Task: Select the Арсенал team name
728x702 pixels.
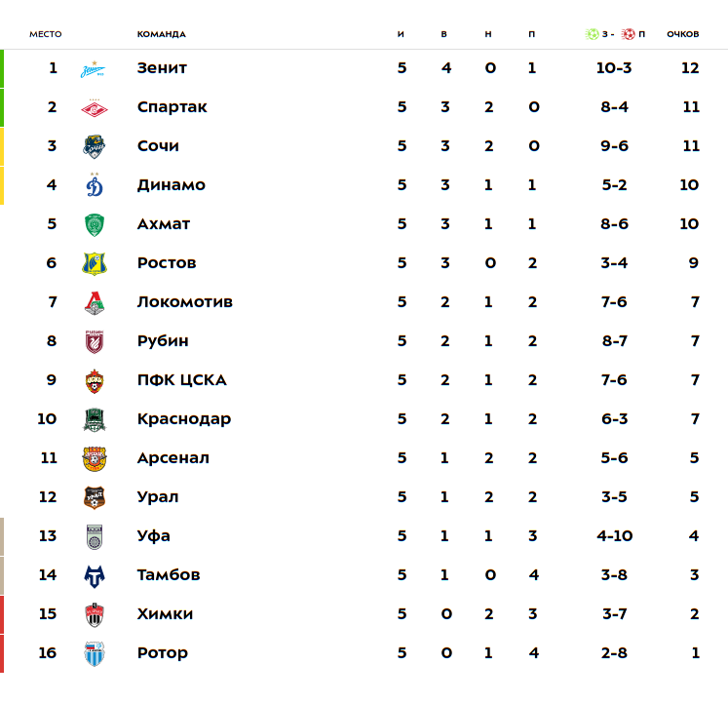Action: click(172, 458)
